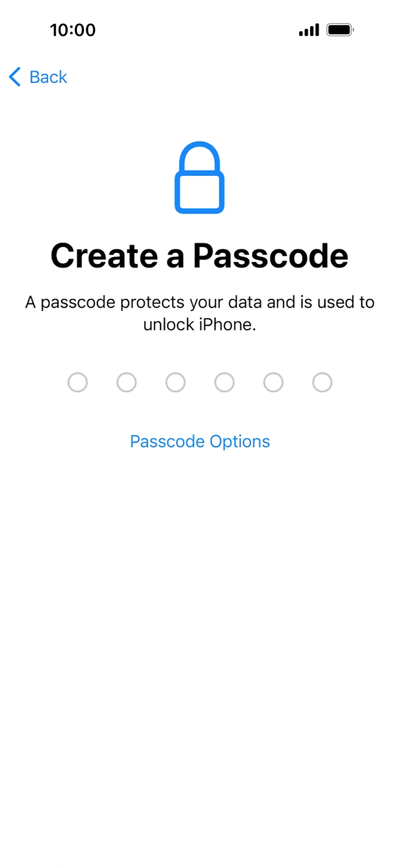Expand alternate passcode format choices
This screenshot has height=868, width=400.
(200, 442)
